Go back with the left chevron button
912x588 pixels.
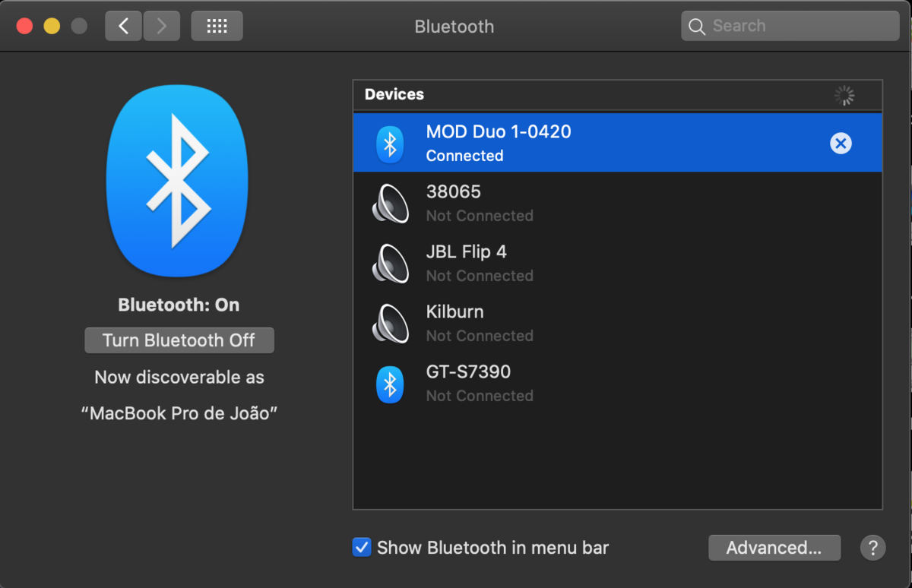tap(124, 27)
